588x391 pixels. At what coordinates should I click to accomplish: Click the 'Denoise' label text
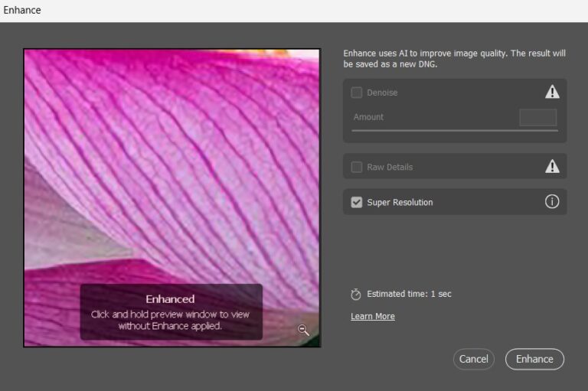click(x=382, y=93)
